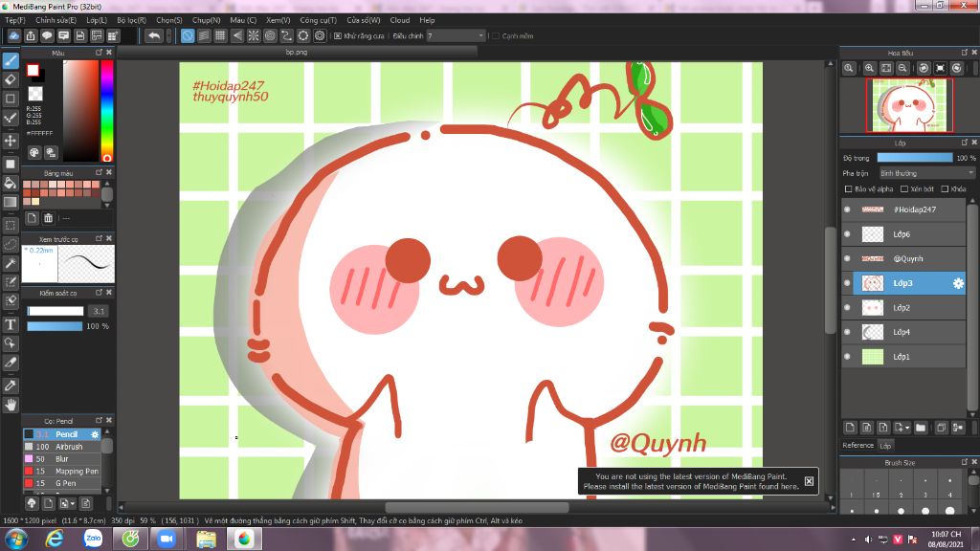Click the rainbow hue slider strip
The height and width of the screenshot is (551, 980).
tap(107, 111)
